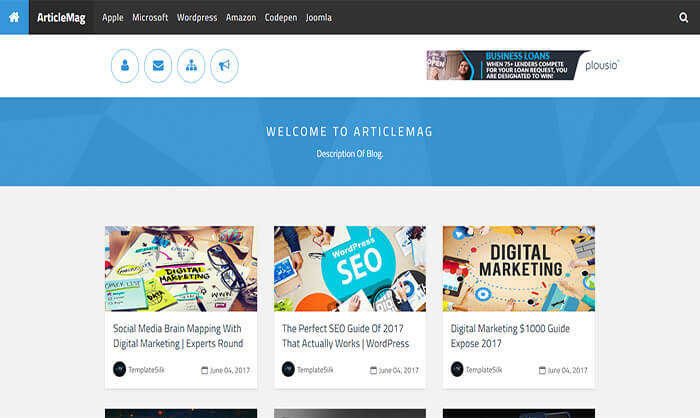Click the megaphone circle icon
Screen dimensions: 700x418
click(224, 66)
